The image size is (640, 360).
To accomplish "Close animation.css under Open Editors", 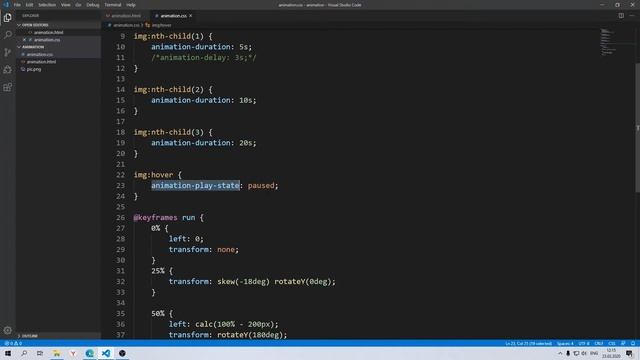I will [24, 40].
